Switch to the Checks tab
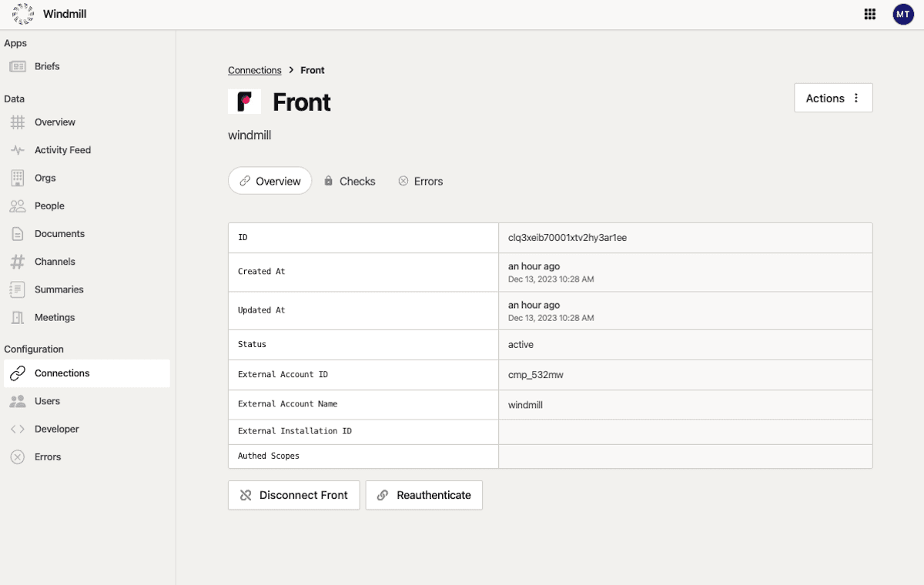 350,181
